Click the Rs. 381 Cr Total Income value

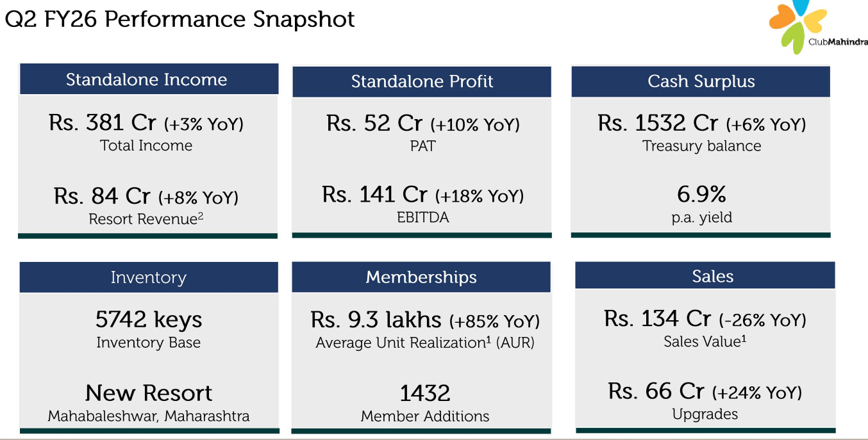[105, 122]
